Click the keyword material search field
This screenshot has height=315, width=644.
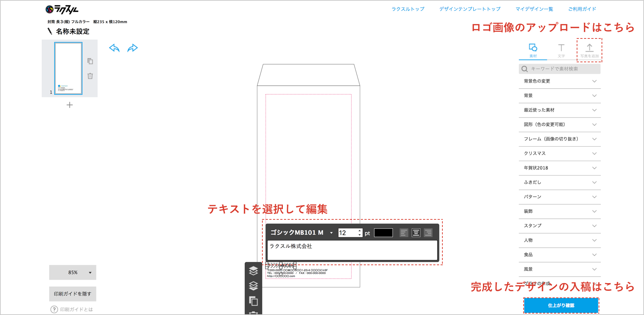click(x=559, y=69)
